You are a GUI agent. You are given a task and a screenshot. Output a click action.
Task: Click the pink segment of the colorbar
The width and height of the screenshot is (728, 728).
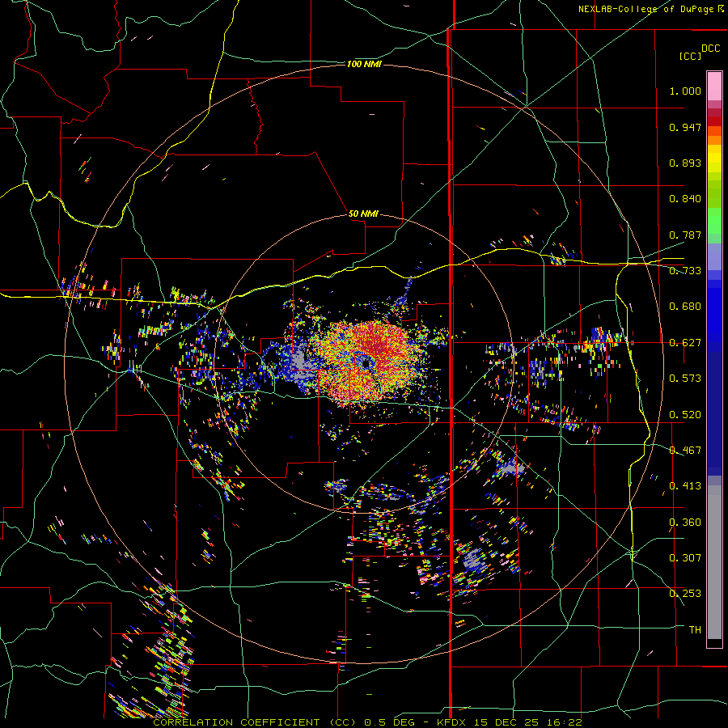coord(714,86)
